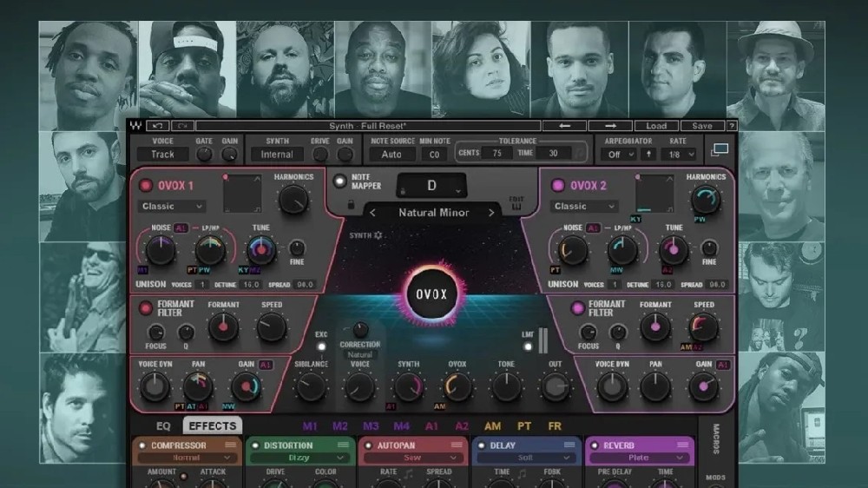Screen dimensions: 868x488
Task: Click the Note Mapper lock icon
Action: 351,204
